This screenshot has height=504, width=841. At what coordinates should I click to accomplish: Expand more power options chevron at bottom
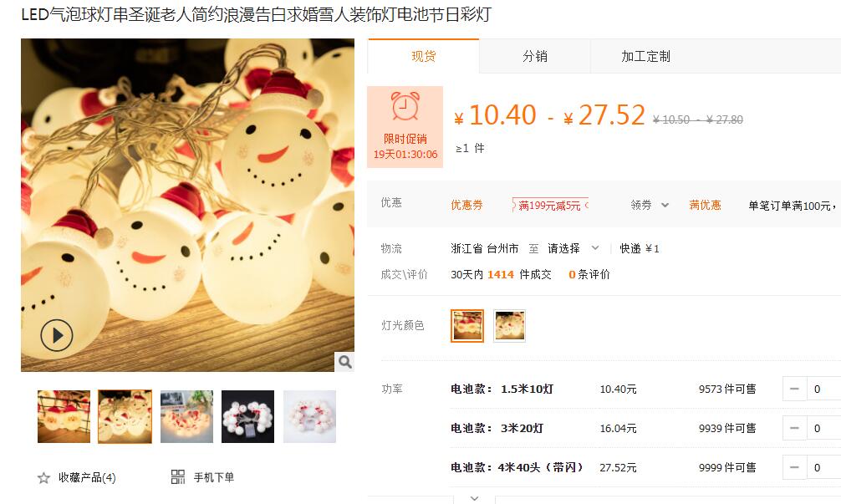tap(474, 499)
